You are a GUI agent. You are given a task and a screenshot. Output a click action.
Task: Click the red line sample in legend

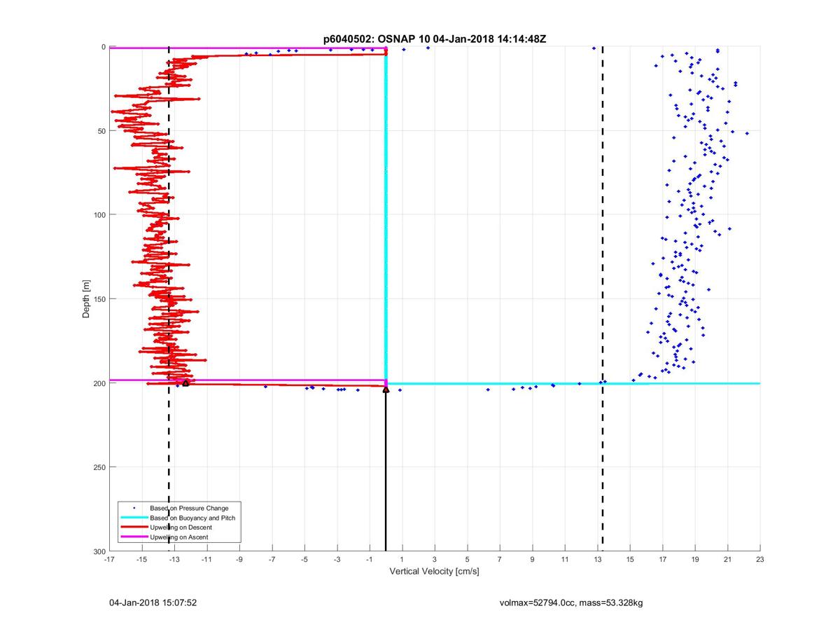click(x=135, y=528)
